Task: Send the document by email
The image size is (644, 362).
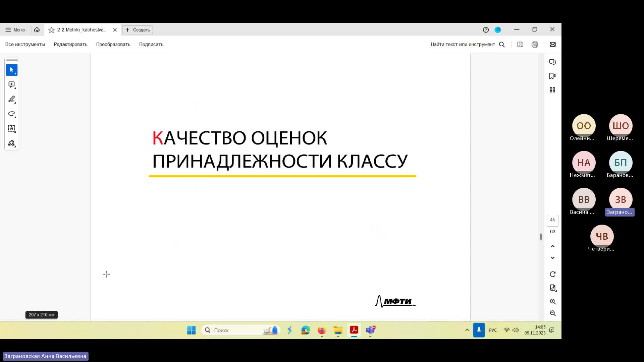Action: click(x=553, y=45)
